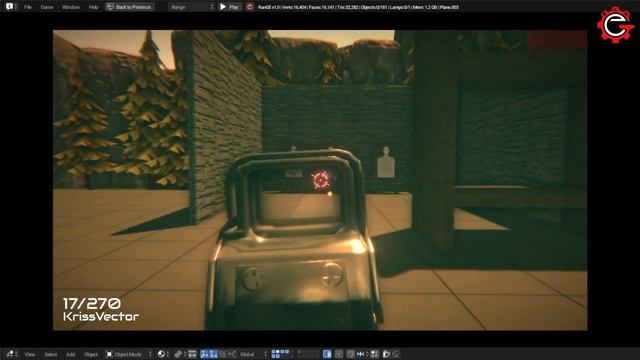Open the Add menu in 3D header
This screenshot has width=640, height=360.
coord(70,354)
